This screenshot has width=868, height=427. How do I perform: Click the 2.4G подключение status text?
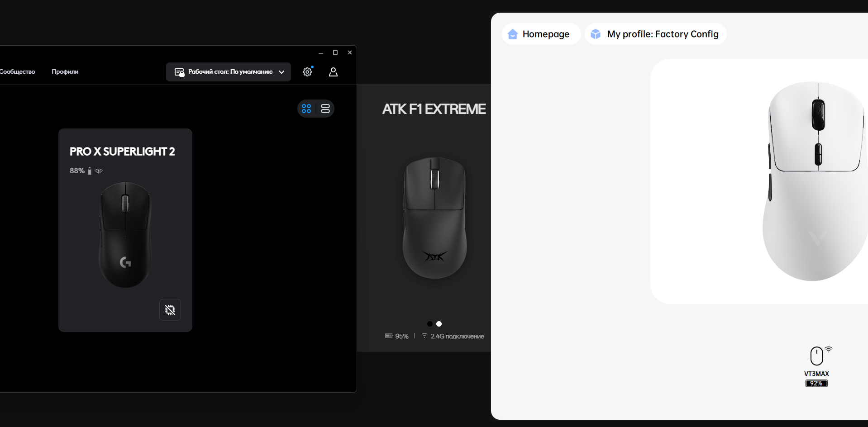pyautogui.click(x=457, y=336)
